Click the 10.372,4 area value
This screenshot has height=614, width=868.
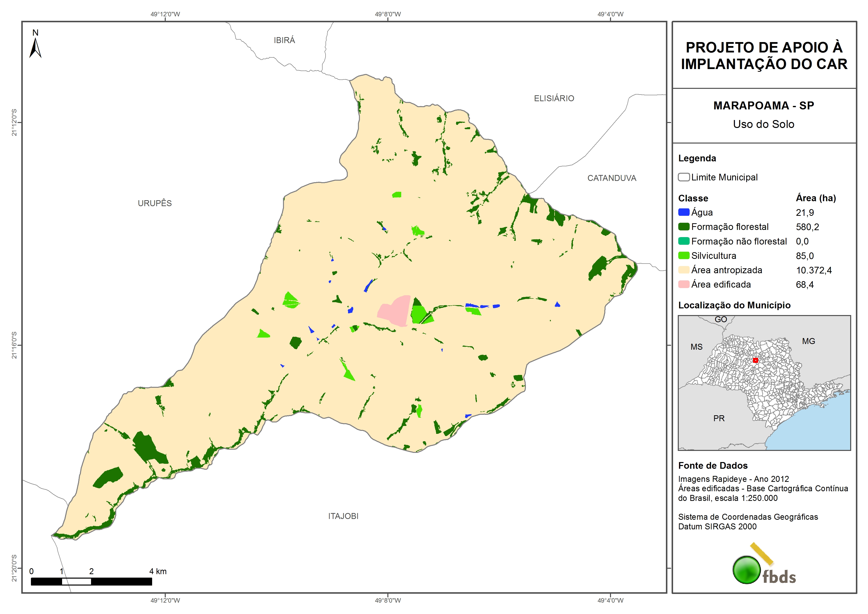(x=814, y=270)
